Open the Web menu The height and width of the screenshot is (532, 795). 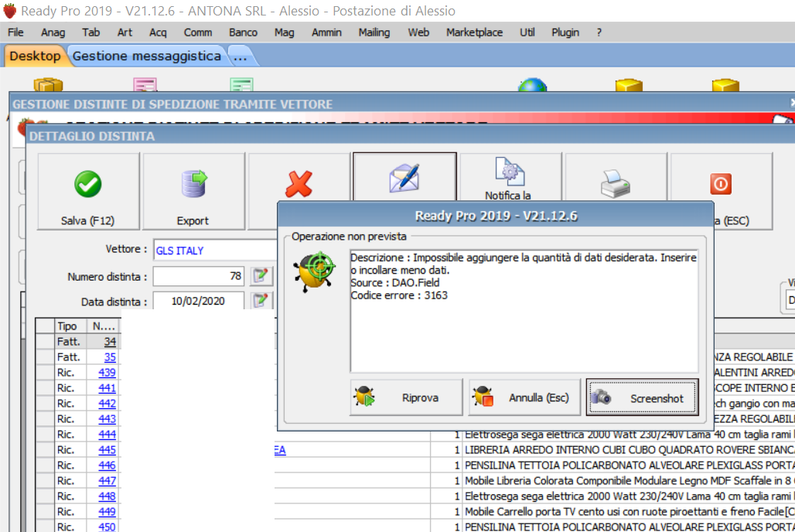418,32
